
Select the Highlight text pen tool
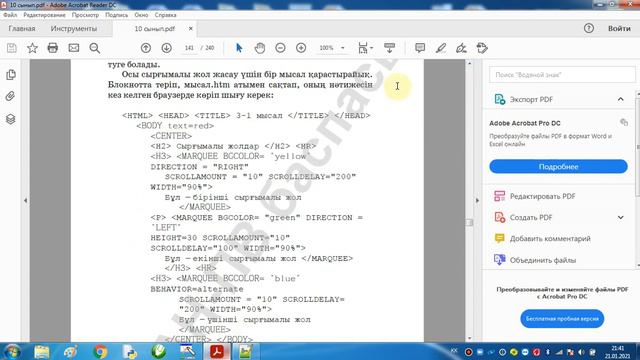coord(440,48)
